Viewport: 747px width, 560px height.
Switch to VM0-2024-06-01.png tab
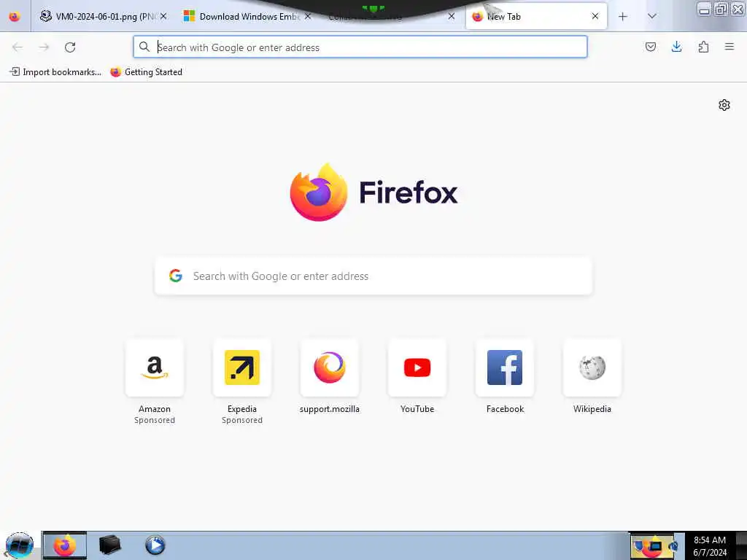pyautogui.click(x=104, y=17)
